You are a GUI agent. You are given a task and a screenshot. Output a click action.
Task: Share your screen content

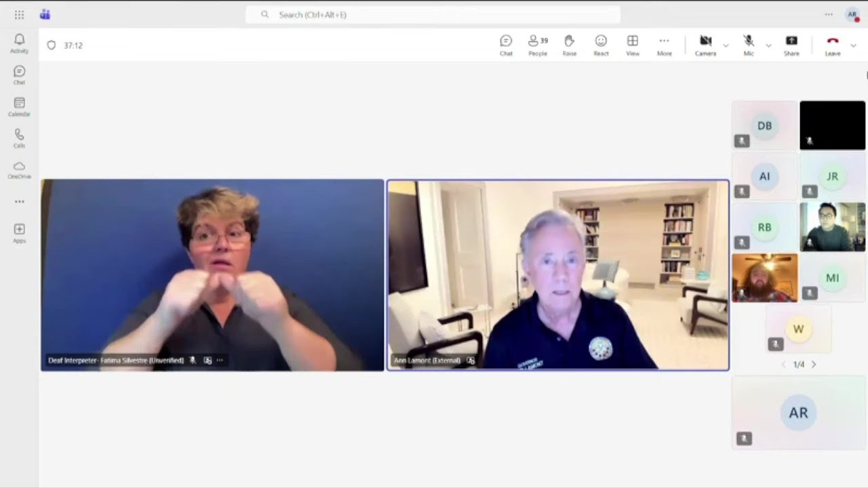(x=791, y=45)
